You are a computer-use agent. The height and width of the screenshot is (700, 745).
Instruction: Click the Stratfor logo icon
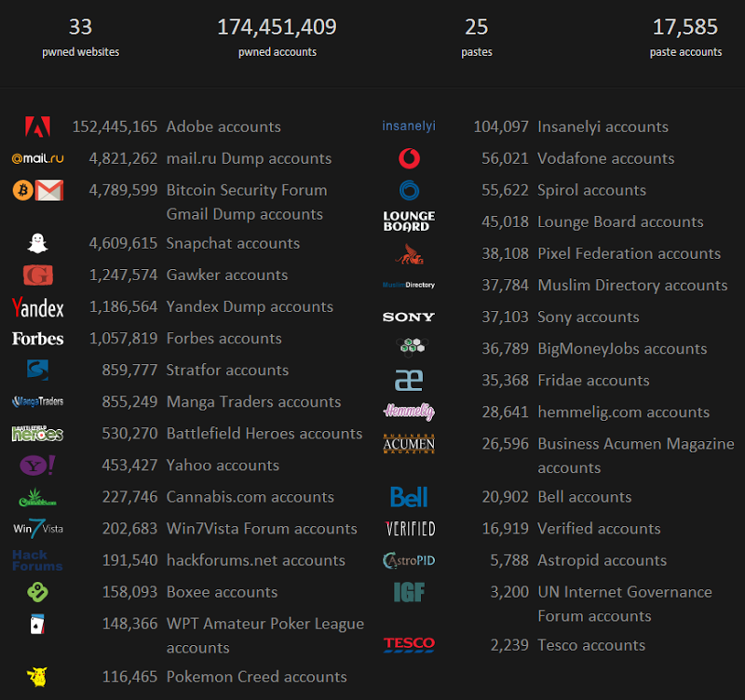coord(37,370)
